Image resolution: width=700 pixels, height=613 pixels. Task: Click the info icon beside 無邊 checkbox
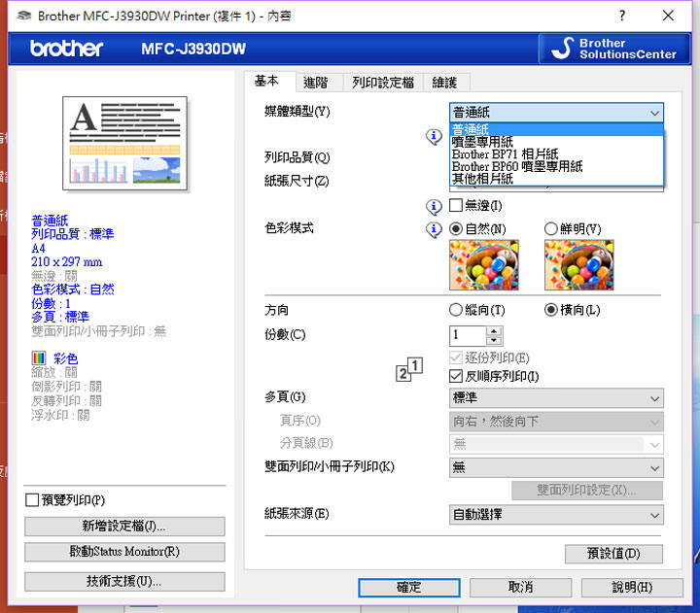[434, 206]
